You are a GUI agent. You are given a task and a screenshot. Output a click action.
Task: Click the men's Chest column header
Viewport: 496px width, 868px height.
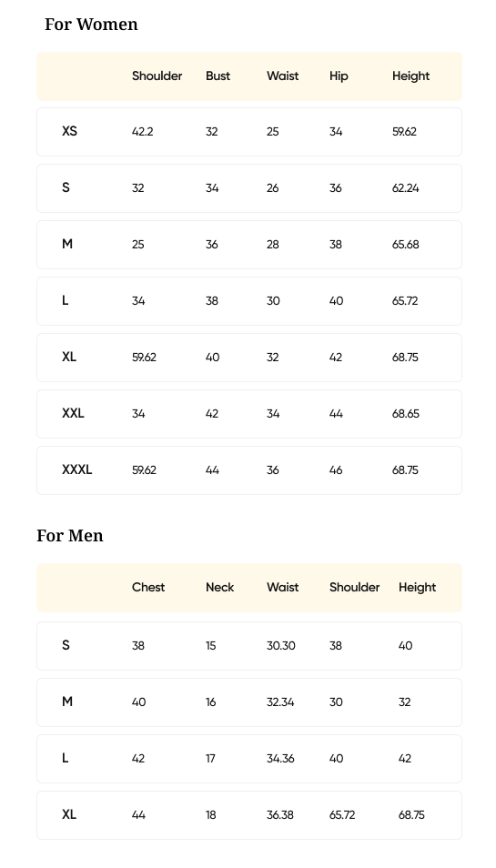(x=147, y=588)
